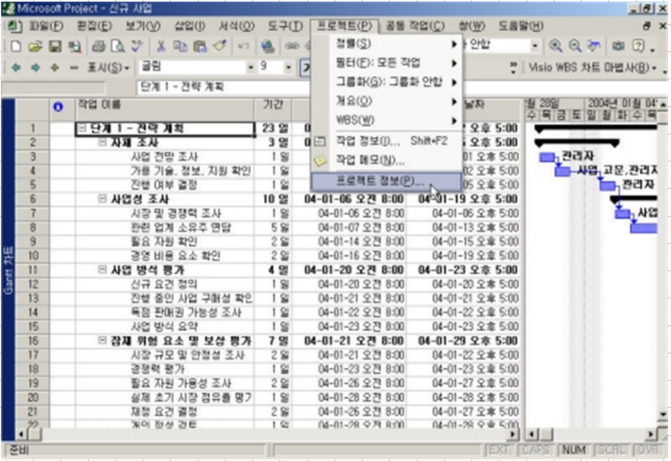Screen dimensions: 671x461
Task: Click the Print icon
Action: tap(98, 46)
